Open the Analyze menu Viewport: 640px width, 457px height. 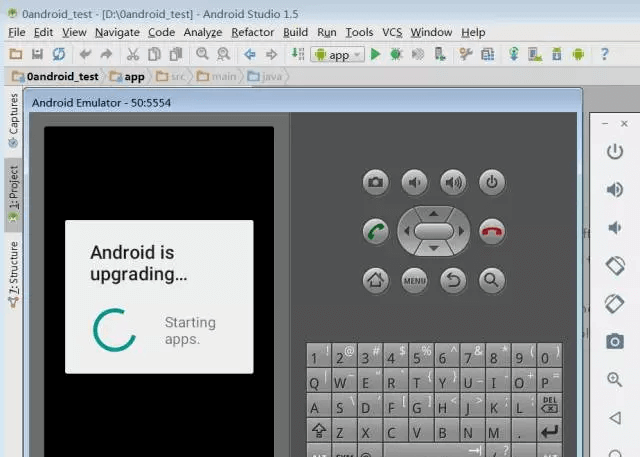pos(203,32)
